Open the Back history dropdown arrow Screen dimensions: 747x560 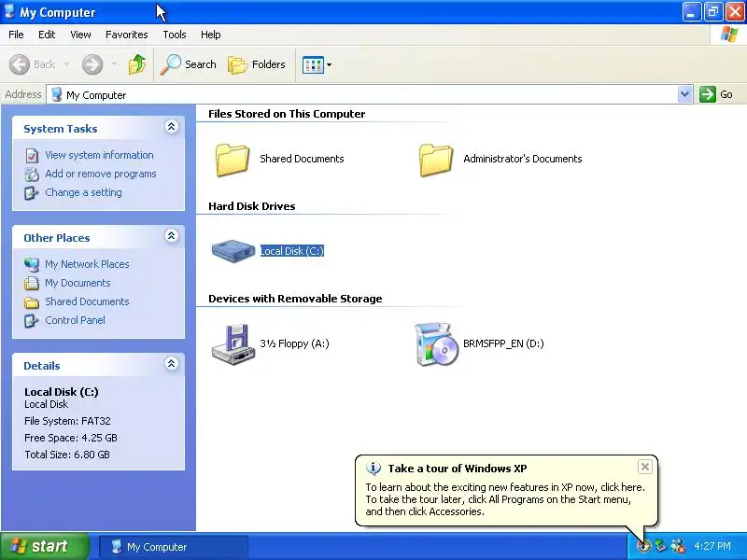[x=66, y=64]
